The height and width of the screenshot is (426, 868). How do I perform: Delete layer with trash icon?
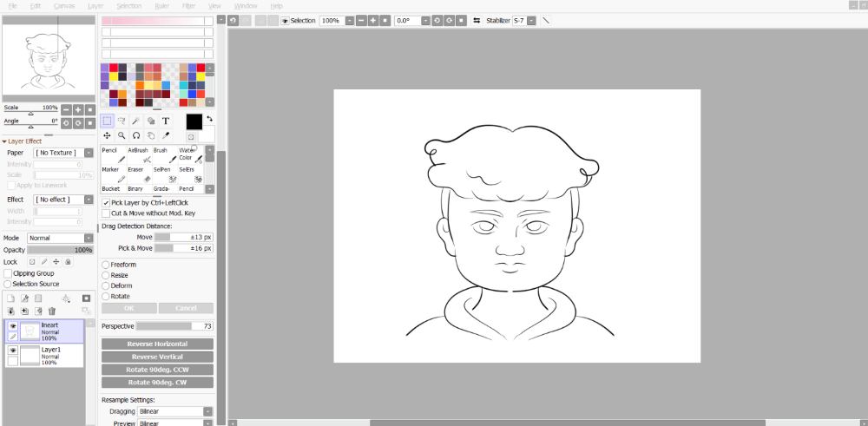52,311
